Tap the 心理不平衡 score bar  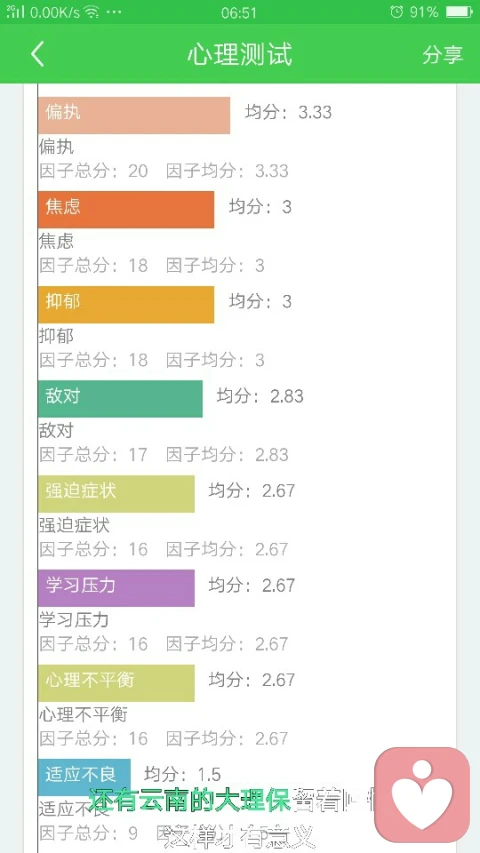pos(116,683)
